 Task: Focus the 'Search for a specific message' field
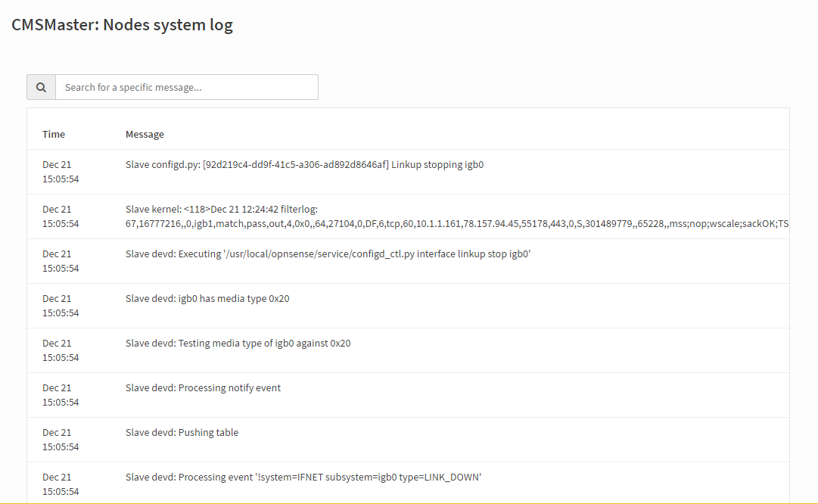click(x=187, y=87)
